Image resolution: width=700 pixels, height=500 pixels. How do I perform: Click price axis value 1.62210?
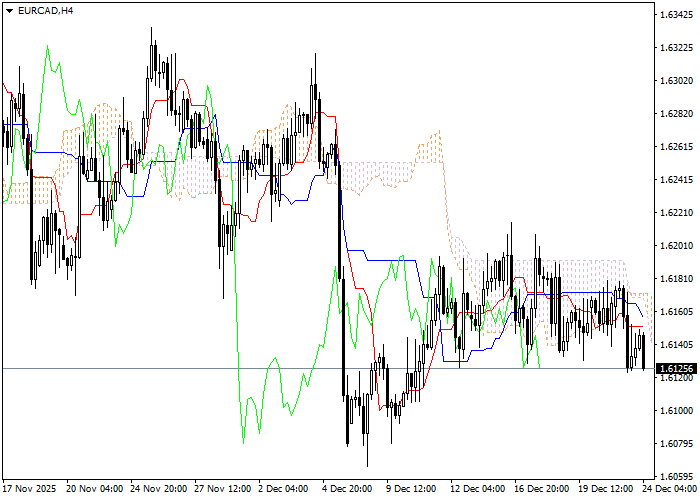point(677,212)
